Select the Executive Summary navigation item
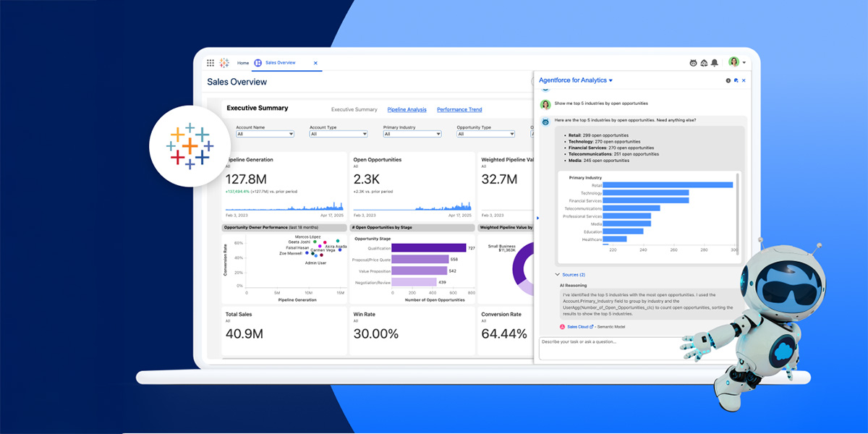The width and height of the screenshot is (868, 434). pos(354,109)
